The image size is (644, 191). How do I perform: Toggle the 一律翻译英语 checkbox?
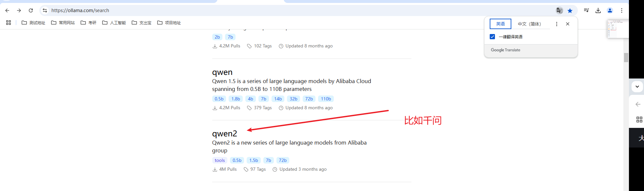pyautogui.click(x=492, y=37)
